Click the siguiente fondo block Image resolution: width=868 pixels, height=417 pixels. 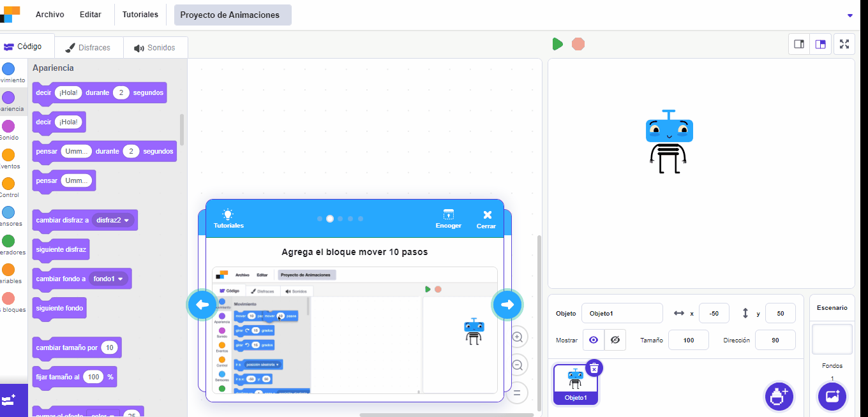[x=60, y=308]
